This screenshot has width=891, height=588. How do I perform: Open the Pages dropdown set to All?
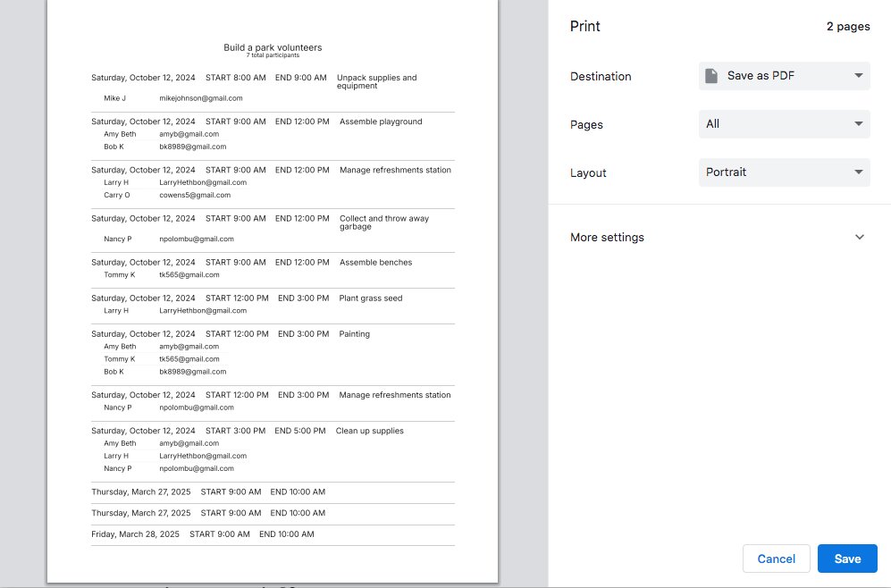pos(784,124)
